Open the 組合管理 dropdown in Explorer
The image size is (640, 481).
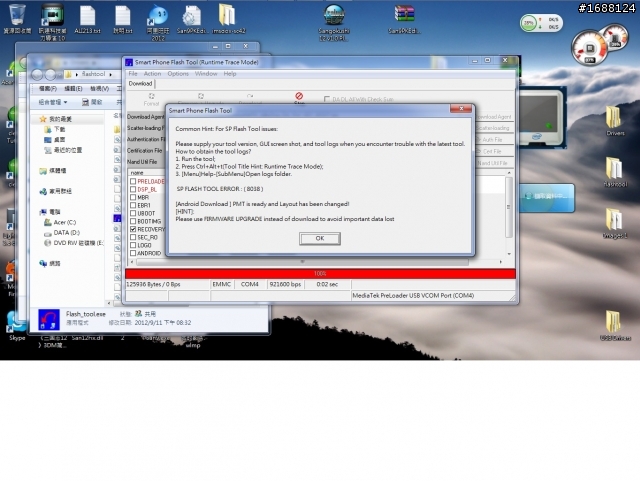pos(53,102)
